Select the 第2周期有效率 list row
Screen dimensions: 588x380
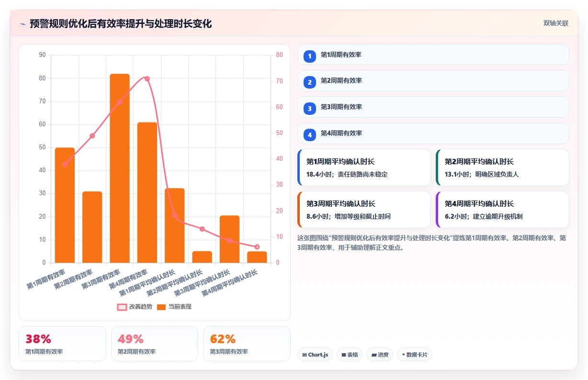click(433, 80)
